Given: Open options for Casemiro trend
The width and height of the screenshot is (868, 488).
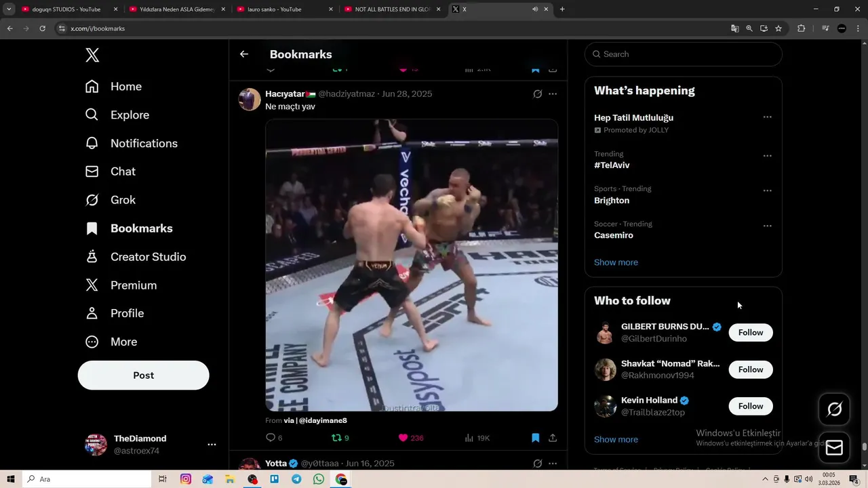Looking at the screenshot, I should [767, 226].
